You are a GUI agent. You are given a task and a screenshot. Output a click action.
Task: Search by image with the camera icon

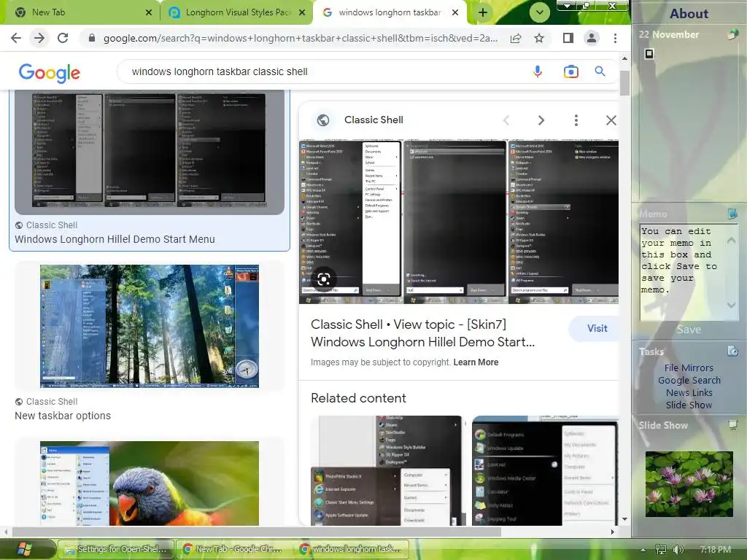pyautogui.click(x=570, y=71)
